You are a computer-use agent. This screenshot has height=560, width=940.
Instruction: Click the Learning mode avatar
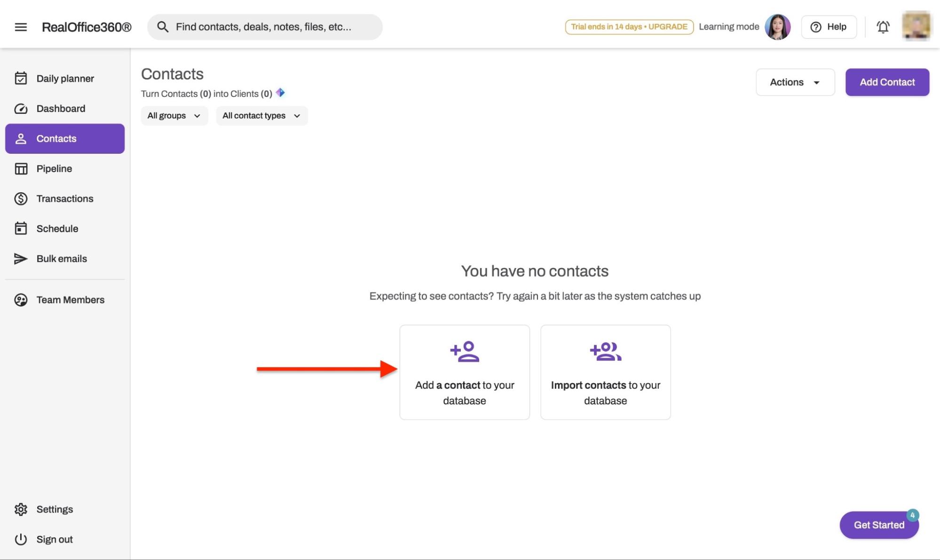click(777, 27)
